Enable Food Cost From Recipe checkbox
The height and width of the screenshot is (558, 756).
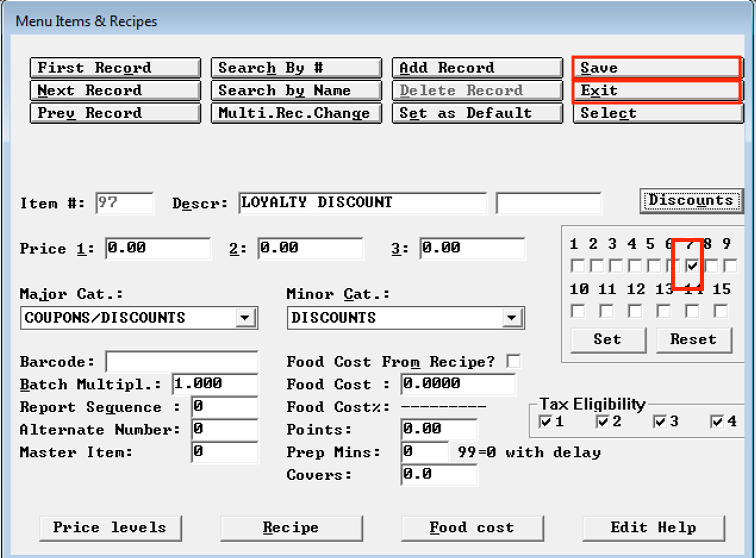click(513, 361)
